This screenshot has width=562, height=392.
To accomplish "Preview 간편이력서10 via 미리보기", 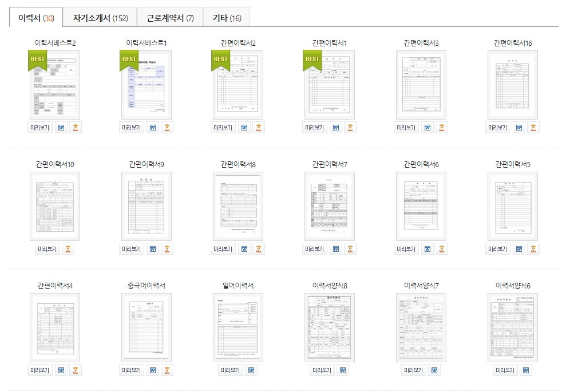I will coord(48,249).
